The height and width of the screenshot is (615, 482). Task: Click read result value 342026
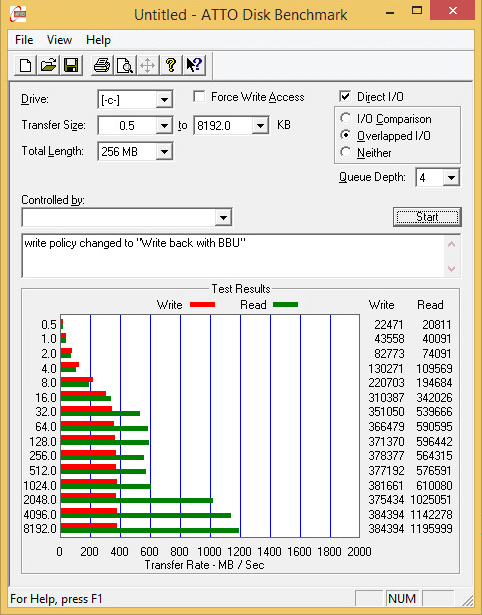click(434, 398)
